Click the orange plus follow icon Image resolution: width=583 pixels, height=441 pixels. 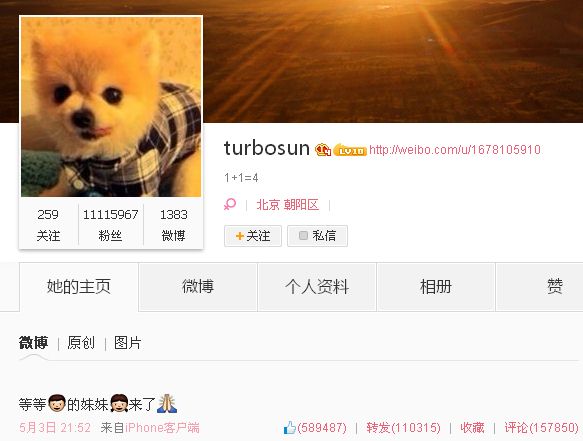pyautogui.click(x=240, y=236)
